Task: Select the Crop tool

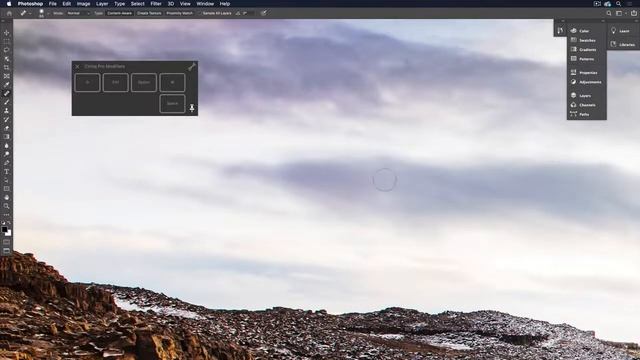Action: click(7, 67)
